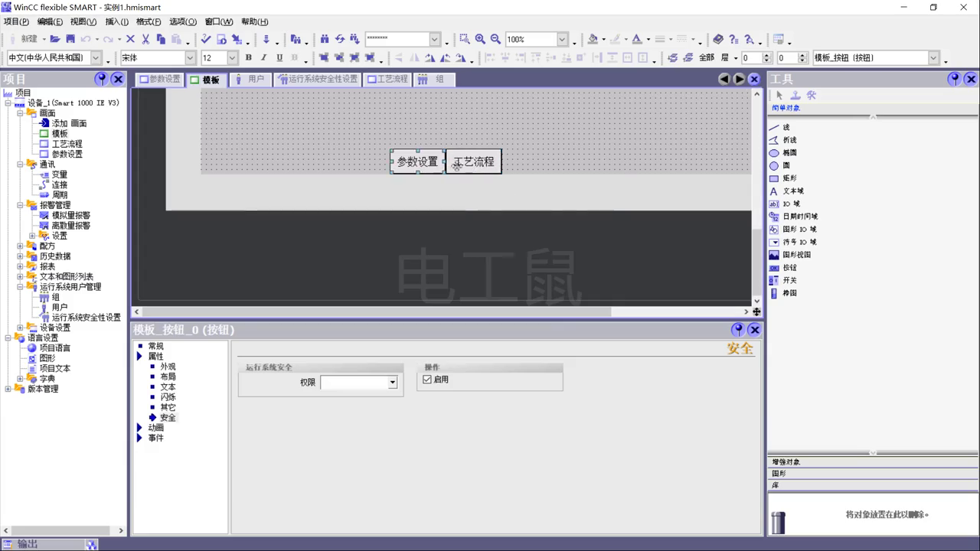Open the zoom percentage dropdown
This screenshot has height=551, width=980.
(562, 39)
